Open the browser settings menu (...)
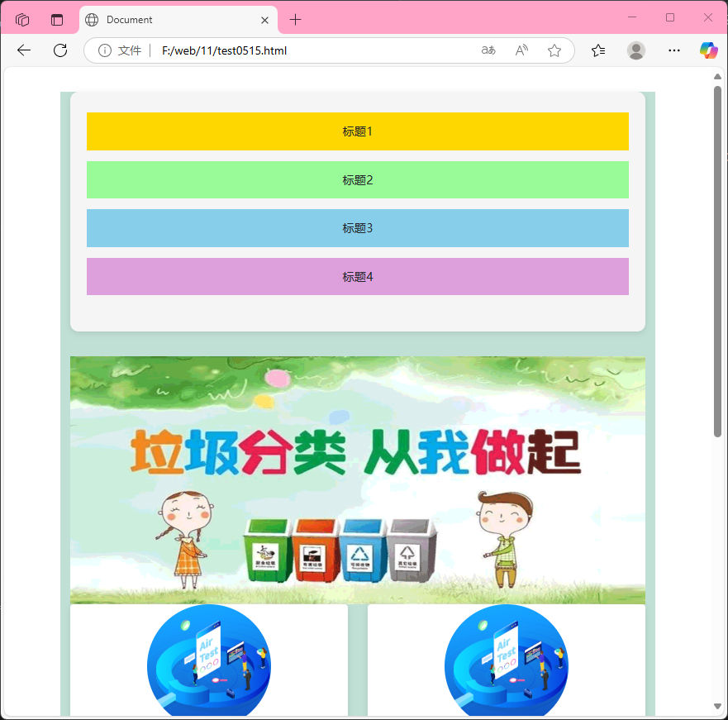This screenshot has width=728, height=720. coord(673,50)
